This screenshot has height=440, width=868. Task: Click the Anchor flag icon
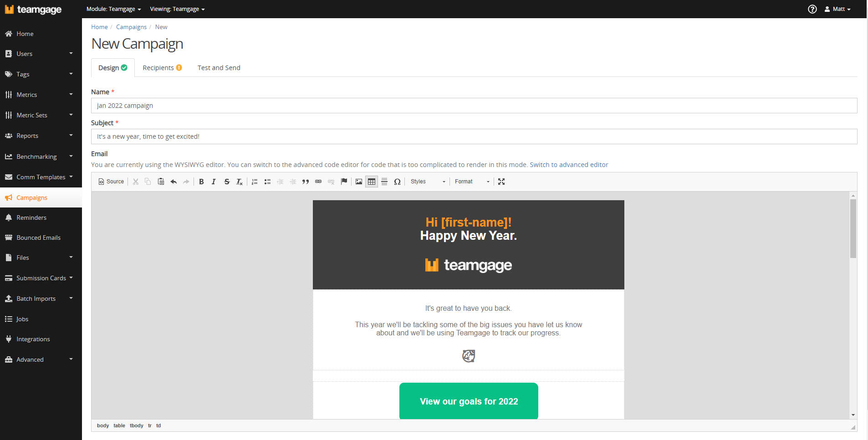(344, 182)
